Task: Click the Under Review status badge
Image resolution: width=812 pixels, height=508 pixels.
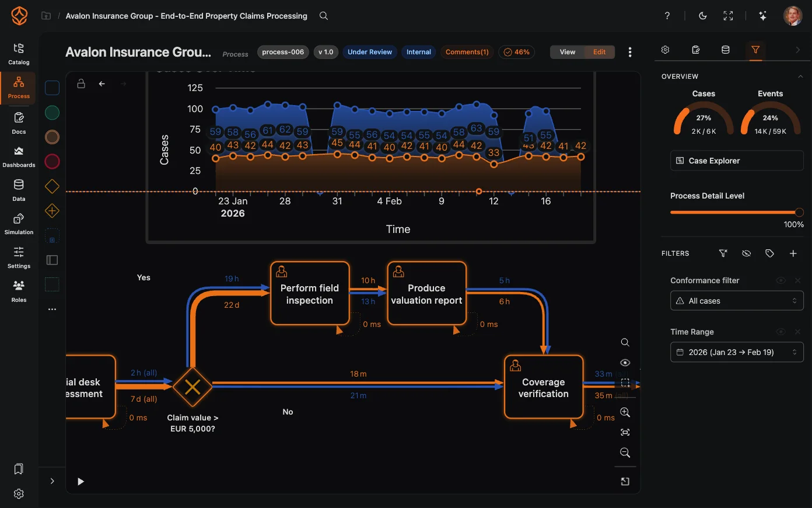Action: pyautogui.click(x=370, y=52)
